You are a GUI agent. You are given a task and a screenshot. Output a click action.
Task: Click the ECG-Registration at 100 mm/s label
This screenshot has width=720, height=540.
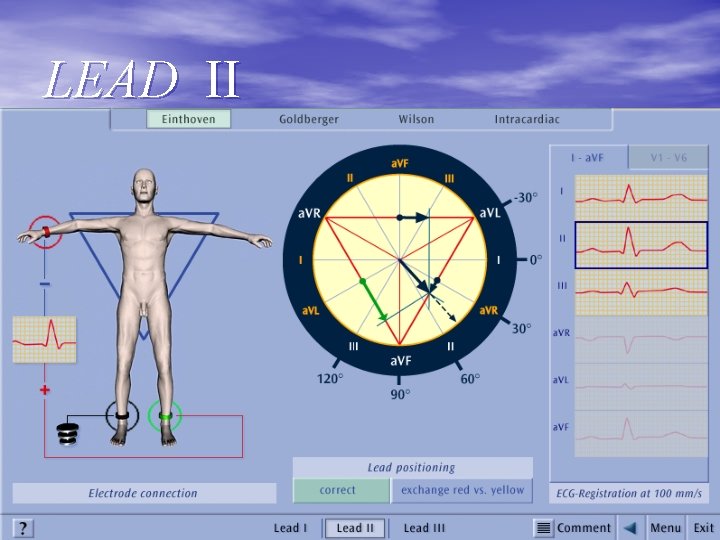point(629,494)
